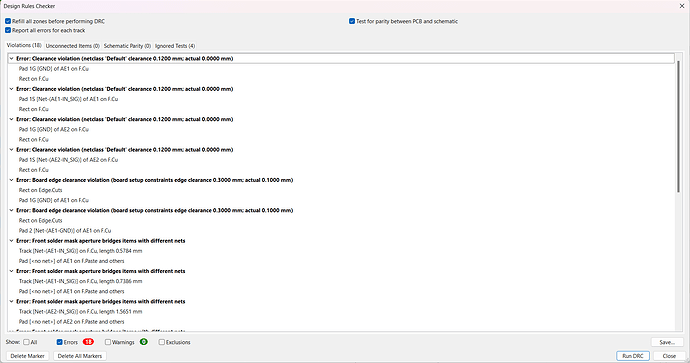Collapse the first Clearance violation error entry
The height and width of the screenshot is (363, 690).
coord(11,59)
